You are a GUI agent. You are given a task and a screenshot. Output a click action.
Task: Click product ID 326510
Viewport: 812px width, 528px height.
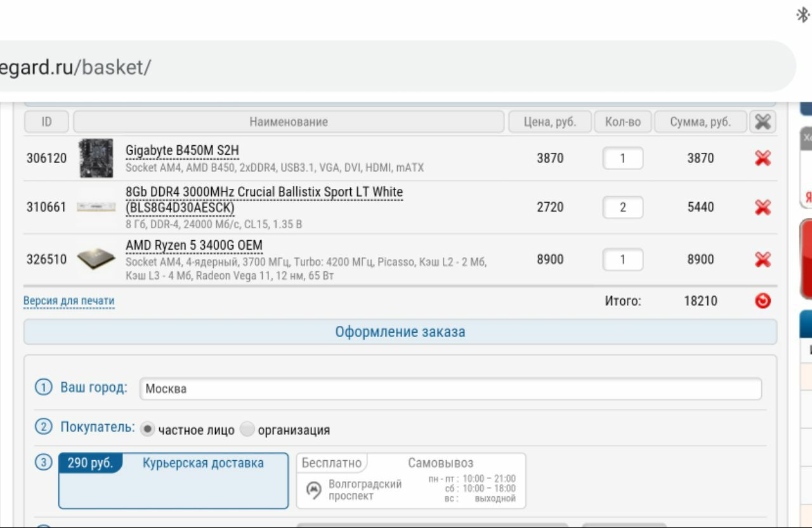(x=46, y=259)
